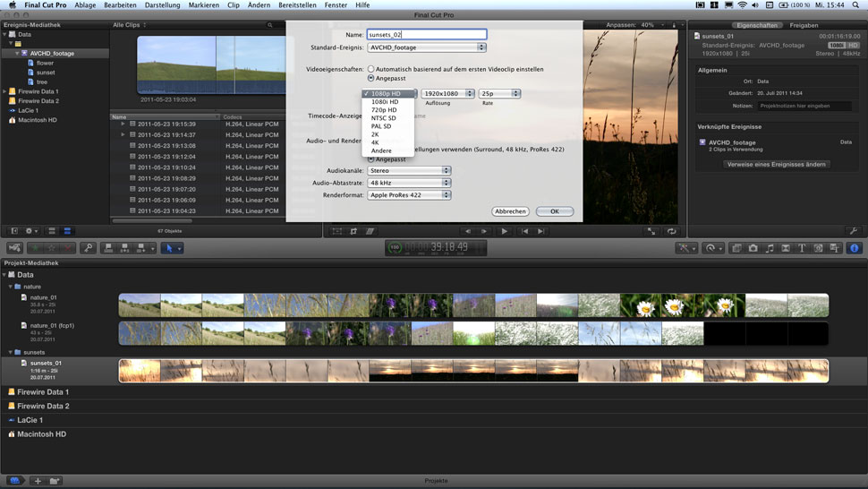Click the Abbrechen button
This screenshot has width=868, height=489.
(510, 211)
